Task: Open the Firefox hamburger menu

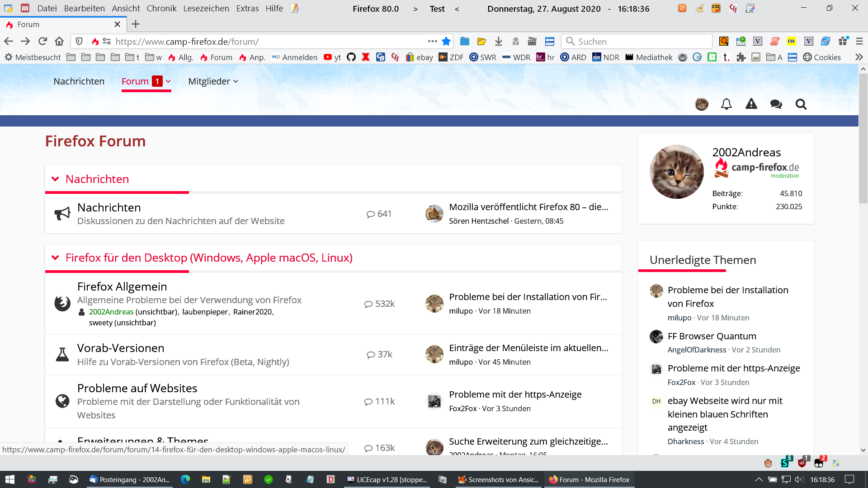Action: 859,42
